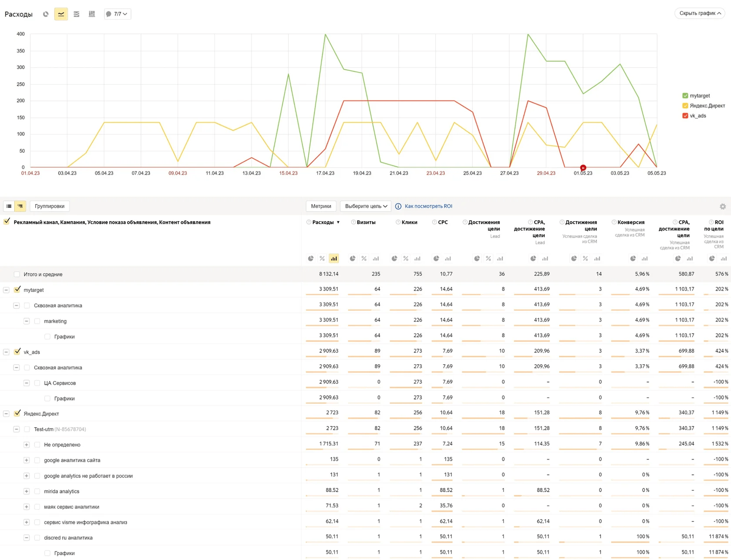731x560 pixels.
Task: Click help icon next to CPC header
Action: coord(434,222)
